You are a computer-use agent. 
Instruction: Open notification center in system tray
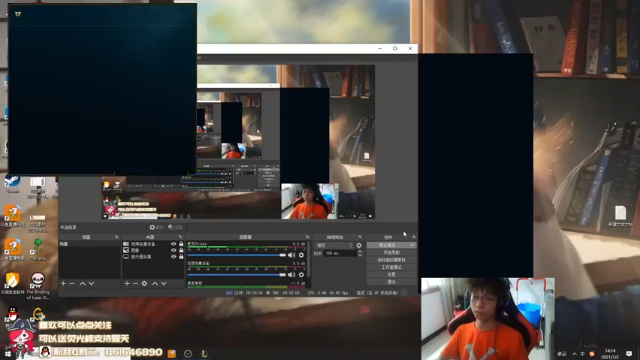(629, 353)
